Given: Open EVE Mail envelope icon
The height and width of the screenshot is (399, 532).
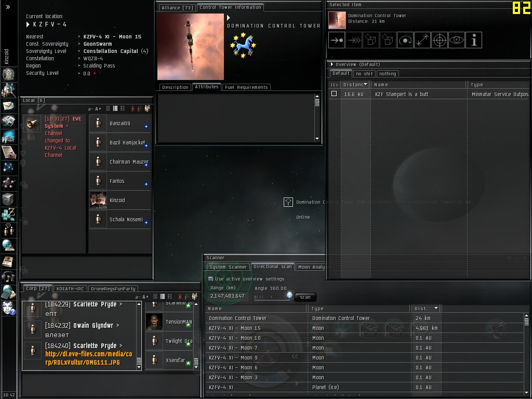Looking at the screenshot, I should 8,106.
